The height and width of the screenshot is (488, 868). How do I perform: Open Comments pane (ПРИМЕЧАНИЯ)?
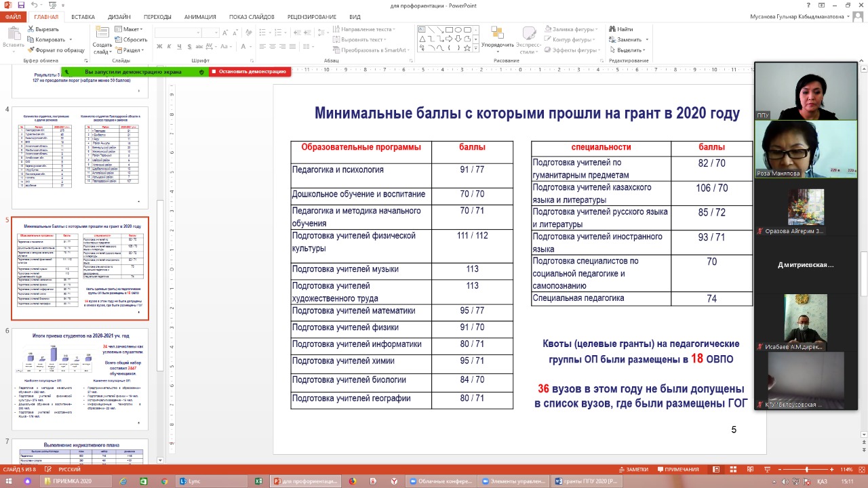click(x=677, y=469)
